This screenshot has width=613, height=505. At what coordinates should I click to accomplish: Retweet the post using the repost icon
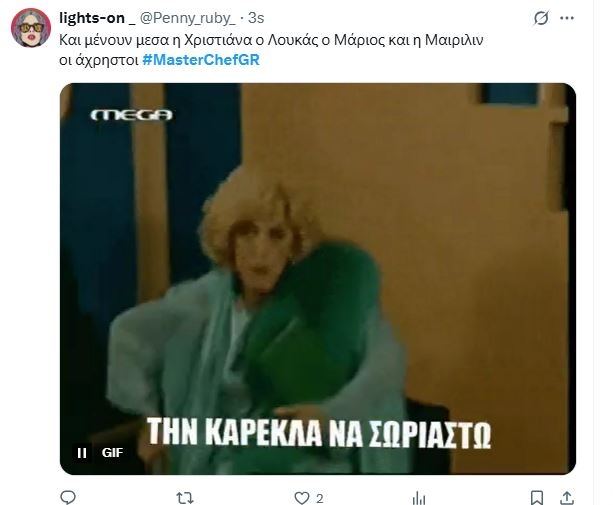click(185, 498)
